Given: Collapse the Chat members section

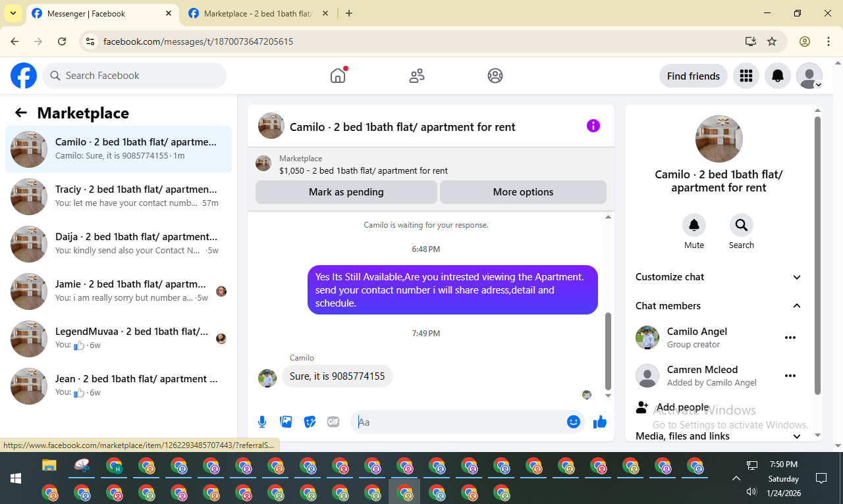Looking at the screenshot, I should pos(719,306).
